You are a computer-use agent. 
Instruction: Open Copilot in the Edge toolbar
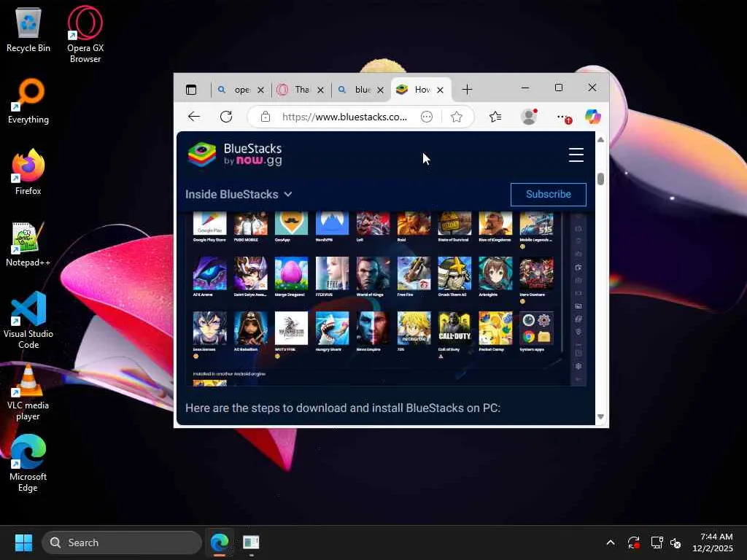click(x=592, y=117)
